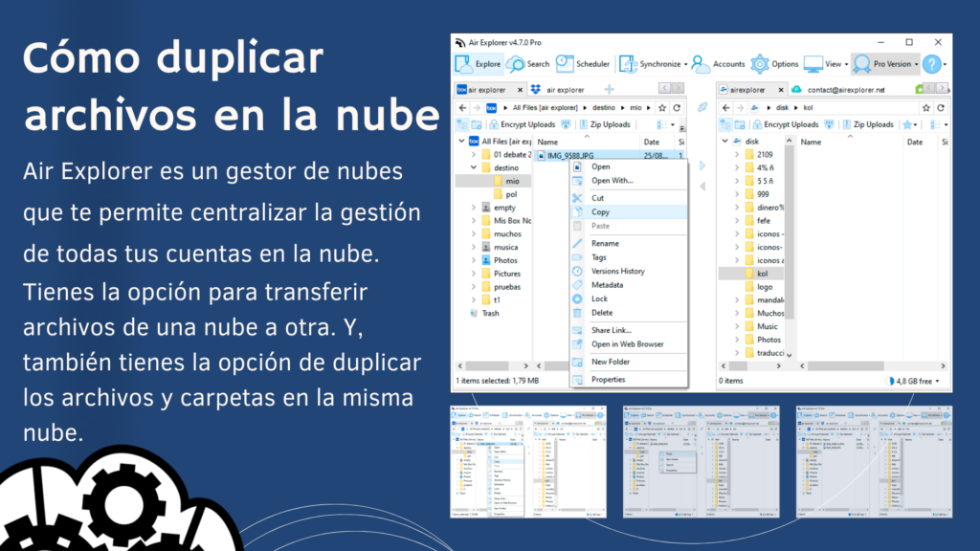The width and height of the screenshot is (980, 551).
Task: Sort the right pane by the Date column
Action: pos(921,142)
